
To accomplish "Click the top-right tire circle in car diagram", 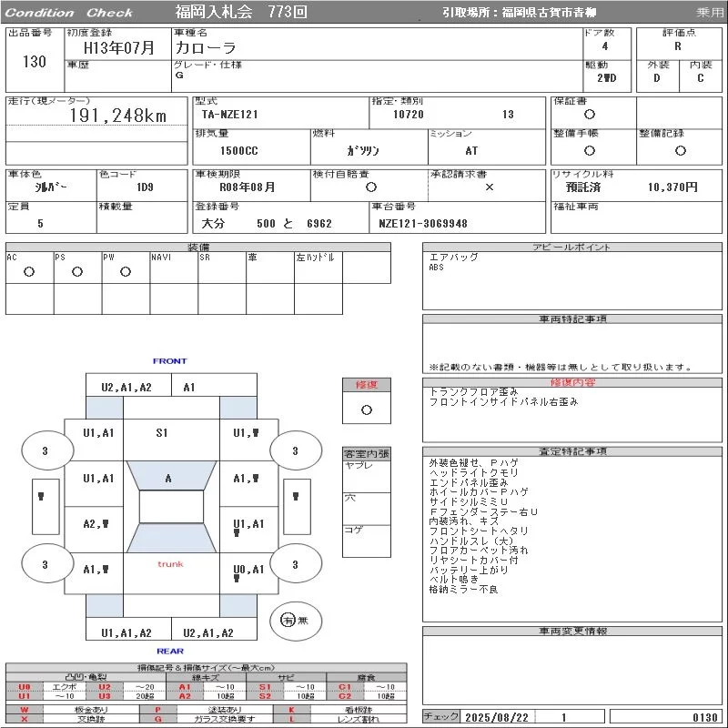I will (x=295, y=450).
